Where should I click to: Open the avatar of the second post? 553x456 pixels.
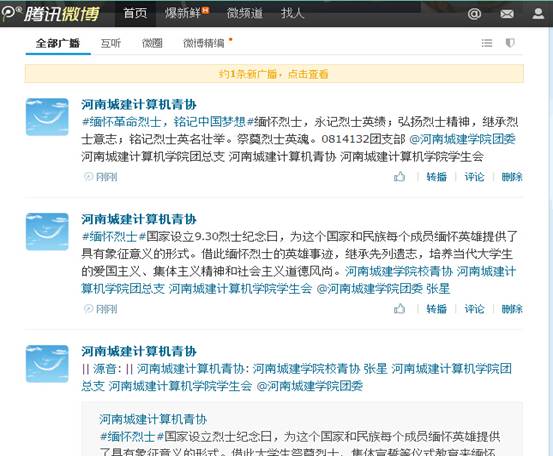coord(47,232)
